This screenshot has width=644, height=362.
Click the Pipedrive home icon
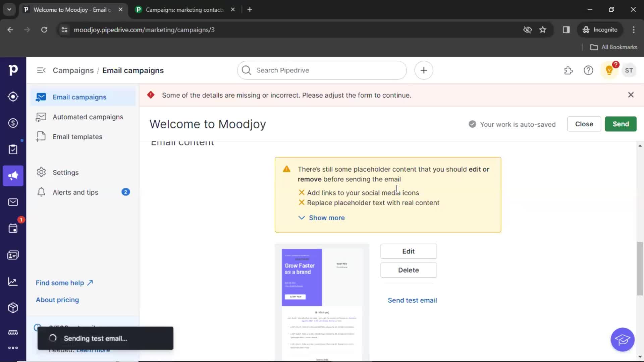(13, 70)
